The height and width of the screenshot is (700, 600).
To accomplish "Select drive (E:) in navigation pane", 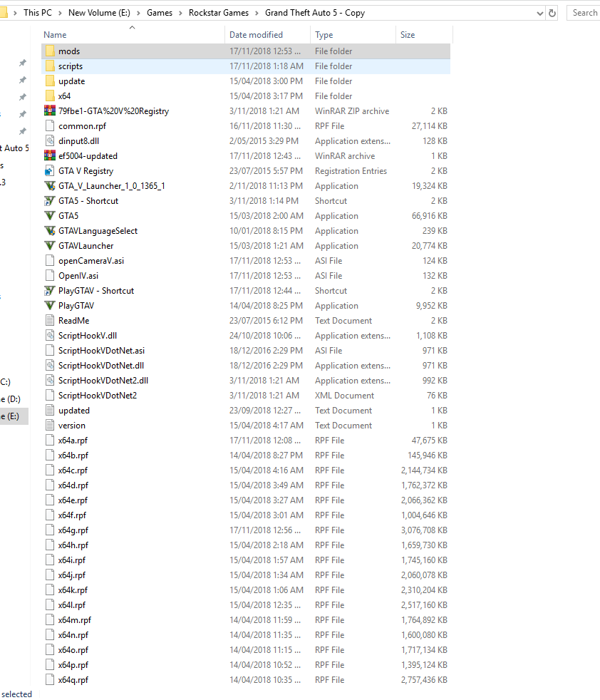I will point(14,416).
